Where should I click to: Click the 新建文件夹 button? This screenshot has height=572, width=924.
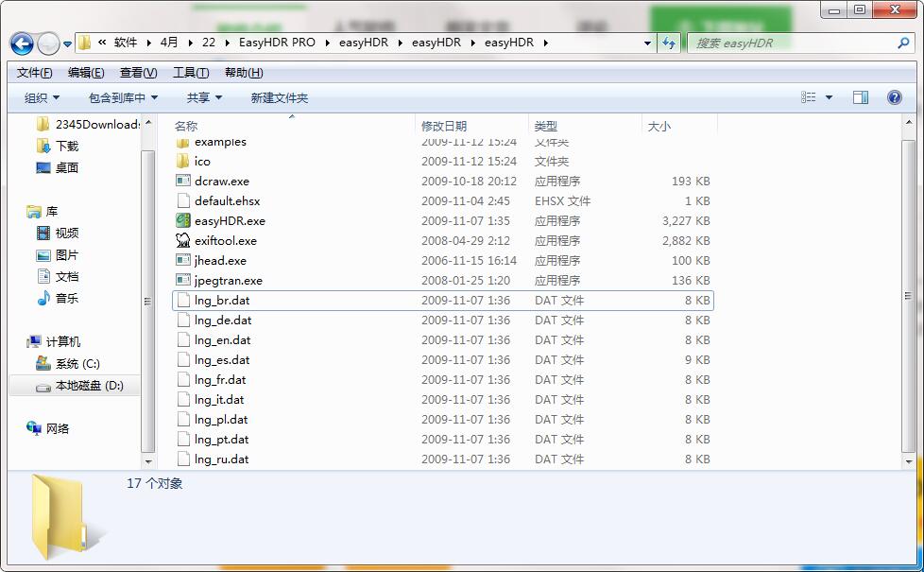click(280, 98)
